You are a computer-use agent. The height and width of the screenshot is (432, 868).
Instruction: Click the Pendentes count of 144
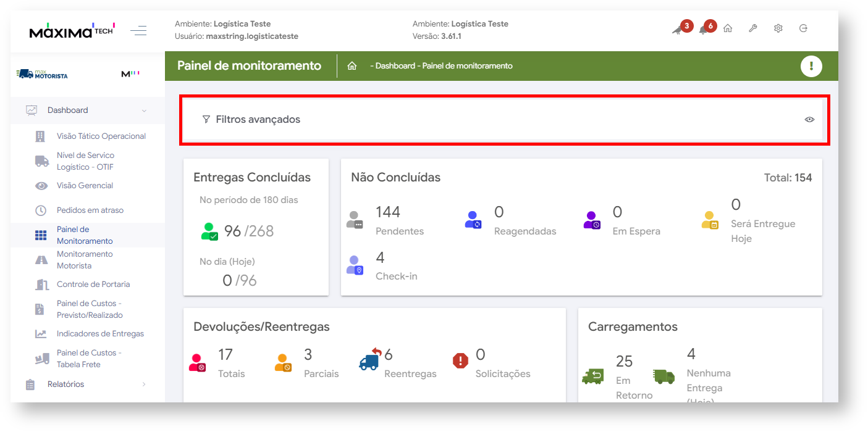[x=388, y=212]
